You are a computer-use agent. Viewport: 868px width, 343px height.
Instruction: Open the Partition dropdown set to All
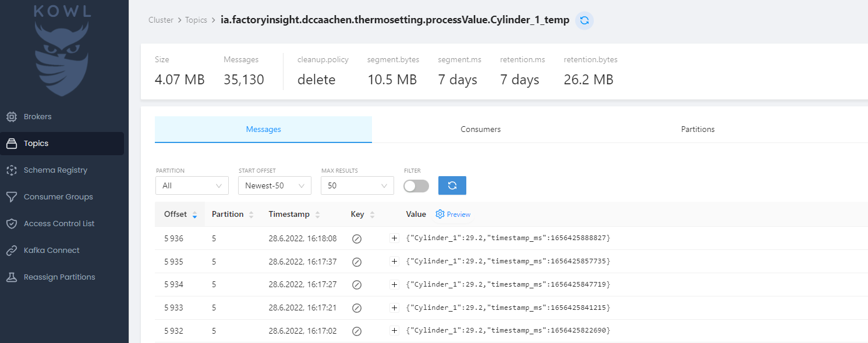192,186
